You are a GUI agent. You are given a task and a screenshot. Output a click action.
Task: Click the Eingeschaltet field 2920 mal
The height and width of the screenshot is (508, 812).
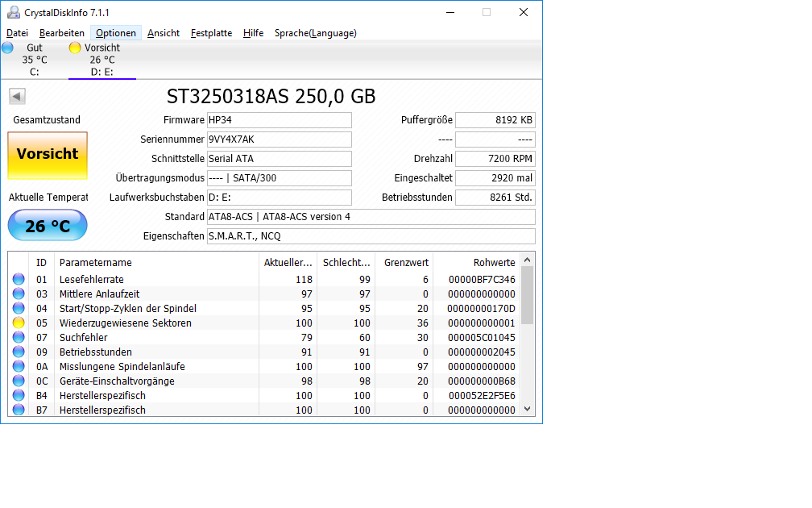495,178
